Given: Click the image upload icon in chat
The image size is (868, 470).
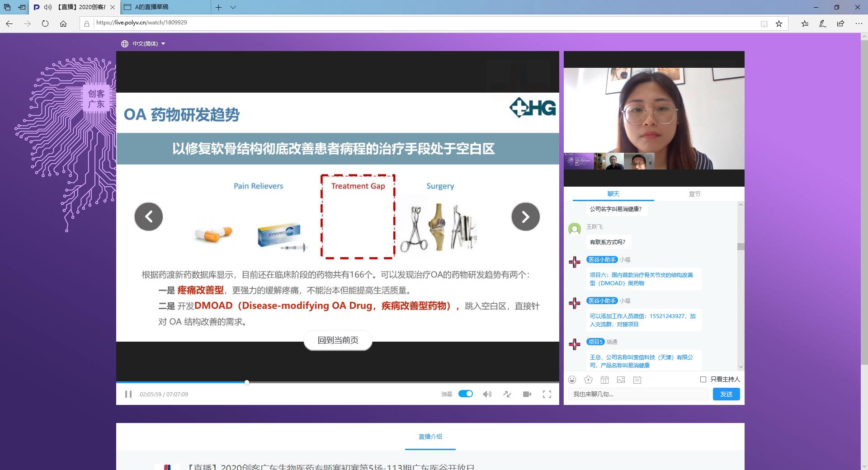Looking at the screenshot, I should click(x=621, y=380).
